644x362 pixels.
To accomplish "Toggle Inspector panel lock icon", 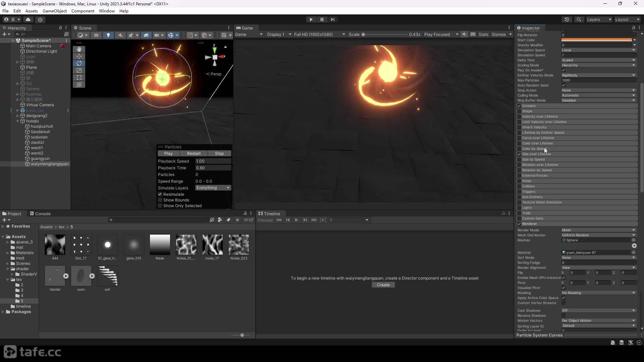I will tap(634, 28).
